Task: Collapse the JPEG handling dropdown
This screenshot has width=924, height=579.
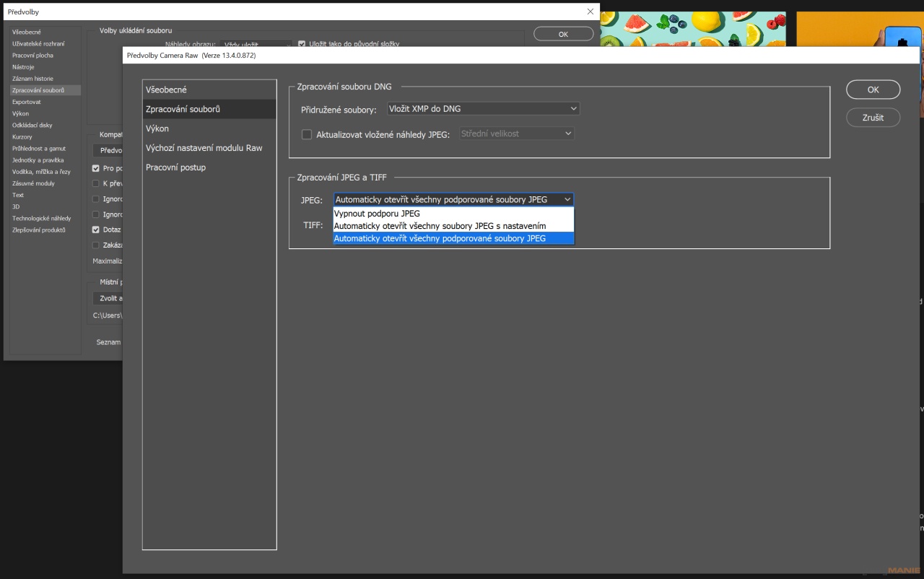Action: [453, 199]
